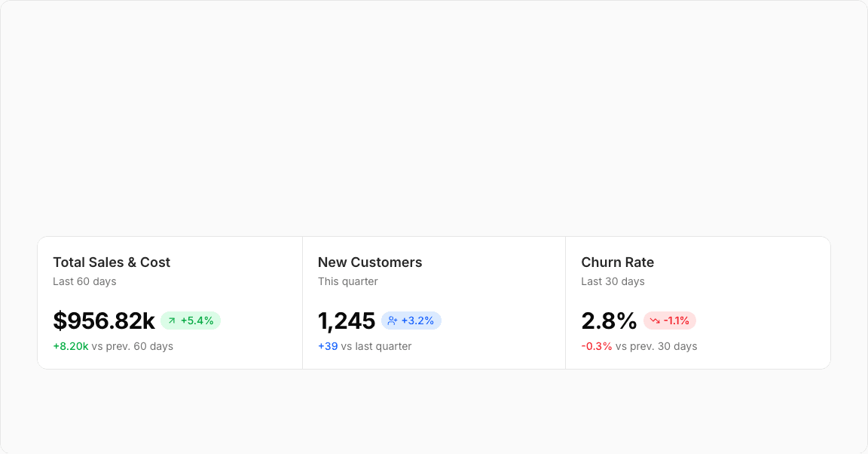Click the $956.82k sales figure
The height and width of the screenshot is (454, 868).
104,321
